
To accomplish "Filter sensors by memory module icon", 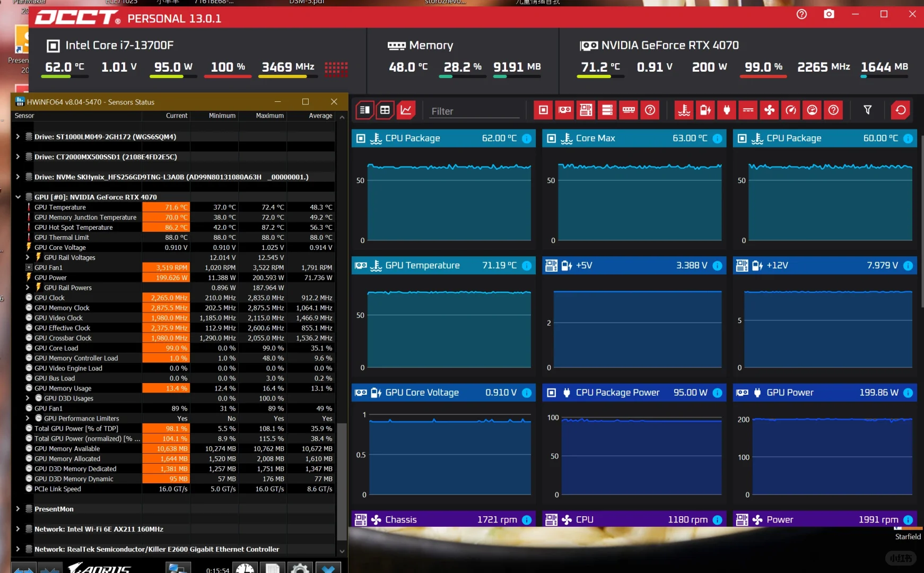I will tap(629, 110).
